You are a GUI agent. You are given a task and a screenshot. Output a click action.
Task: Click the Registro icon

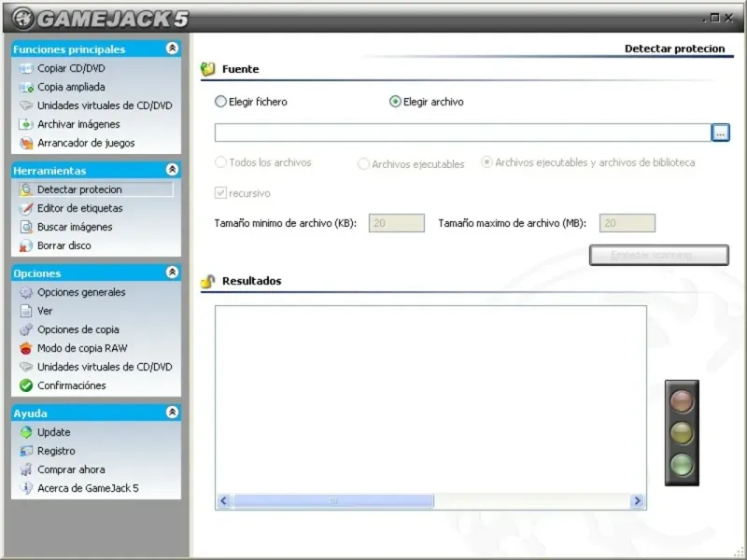click(x=26, y=451)
